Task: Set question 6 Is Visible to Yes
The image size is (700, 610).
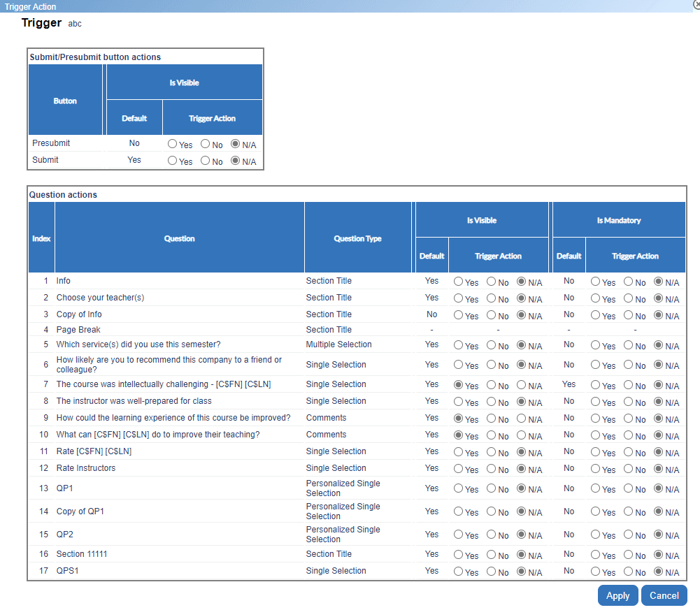Action: click(x=459, y=365)
